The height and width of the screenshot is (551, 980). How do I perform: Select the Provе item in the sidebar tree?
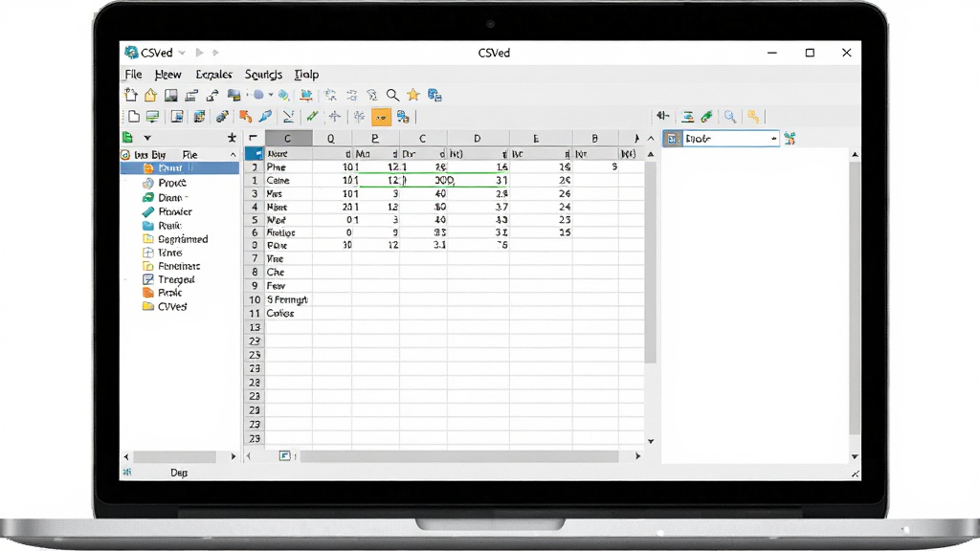[172, 183]
